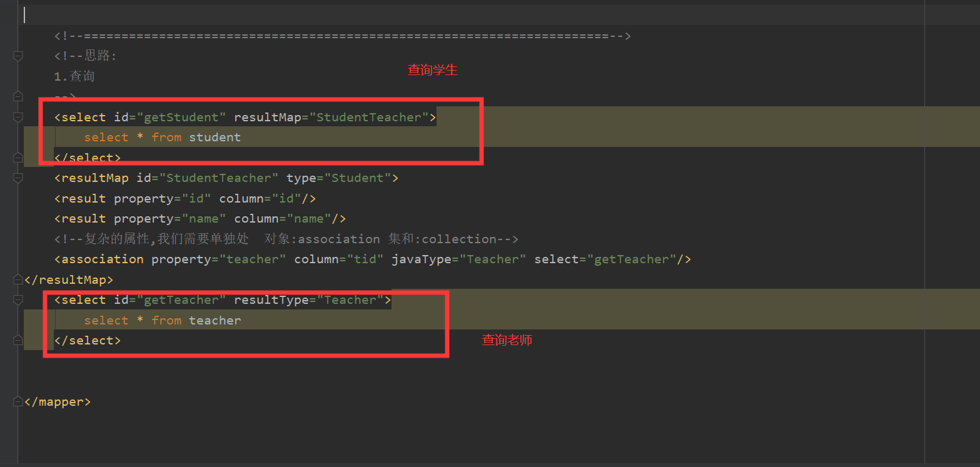The image size is (980, 467).
Task: Click the resultType="Teacher" attribute value
Action: tap(350, 300)
